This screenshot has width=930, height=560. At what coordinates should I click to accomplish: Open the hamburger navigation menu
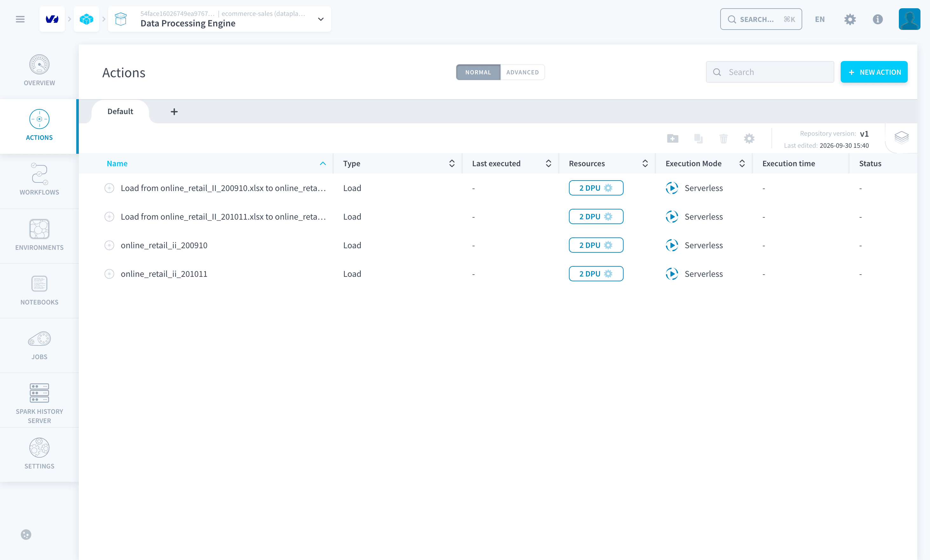[x=20, y=19]
